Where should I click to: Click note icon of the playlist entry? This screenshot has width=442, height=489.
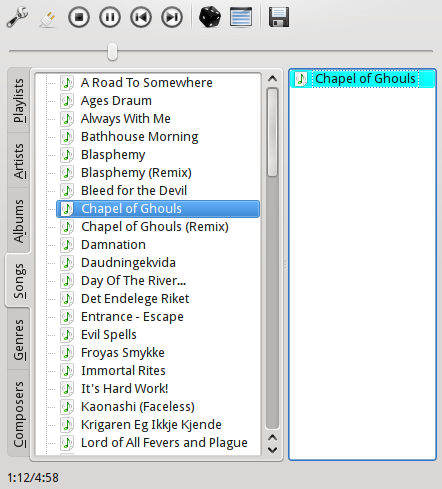click(301, 79)
